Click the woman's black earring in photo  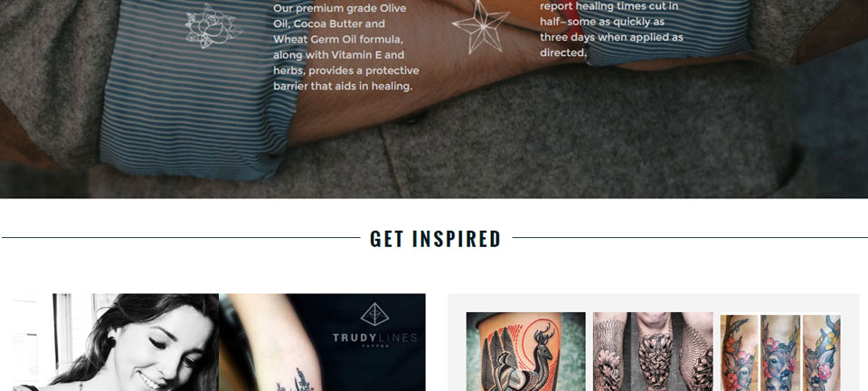[111, 342]
